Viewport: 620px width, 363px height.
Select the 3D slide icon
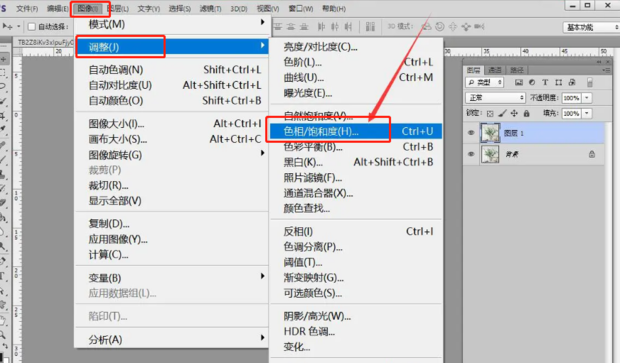click(x=466, y=26)
